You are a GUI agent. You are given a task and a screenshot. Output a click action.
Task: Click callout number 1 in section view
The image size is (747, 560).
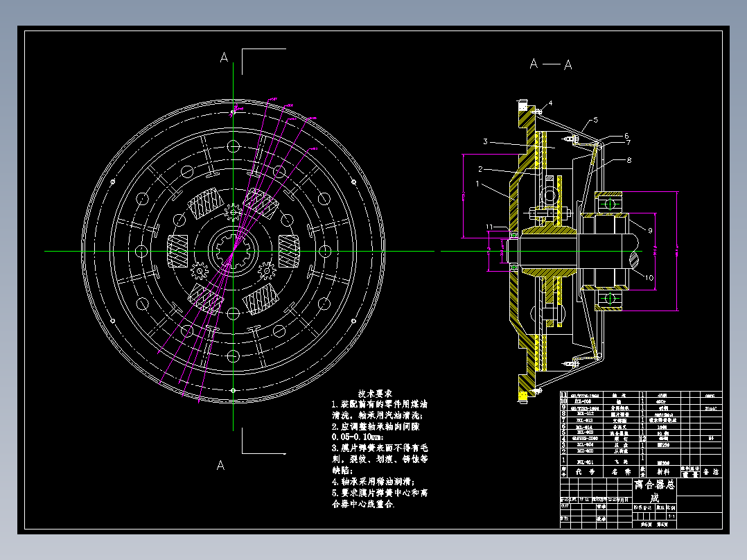click(477, 184)
